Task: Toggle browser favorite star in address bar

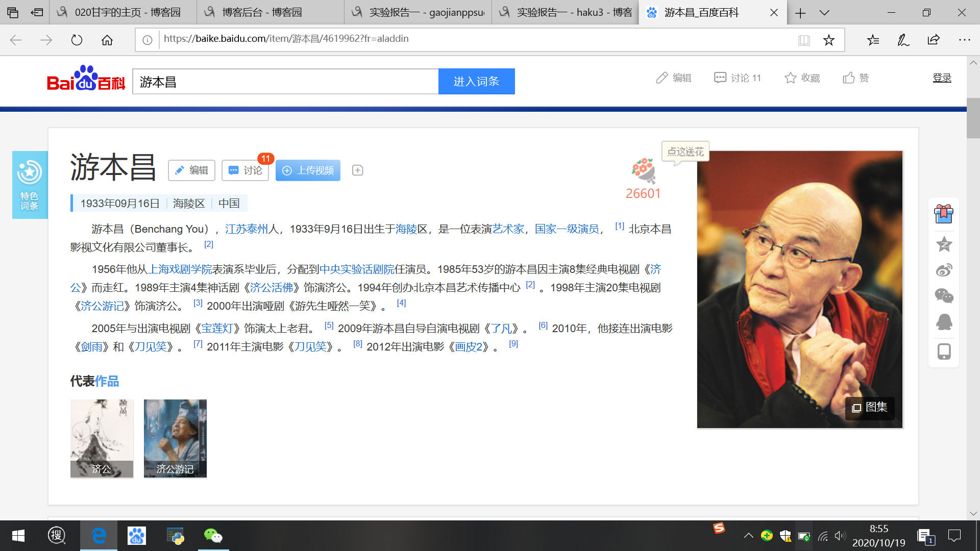Action: coord(828,40)
